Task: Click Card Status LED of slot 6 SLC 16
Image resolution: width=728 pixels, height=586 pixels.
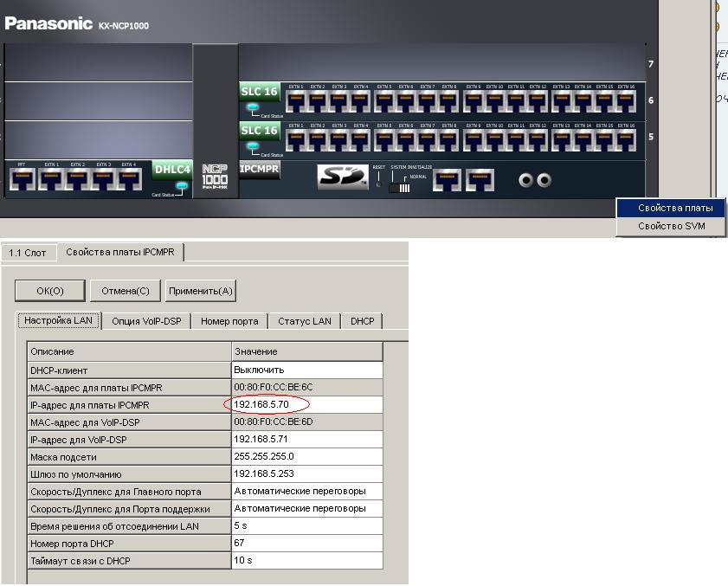Action: click(x=253, y=107)
